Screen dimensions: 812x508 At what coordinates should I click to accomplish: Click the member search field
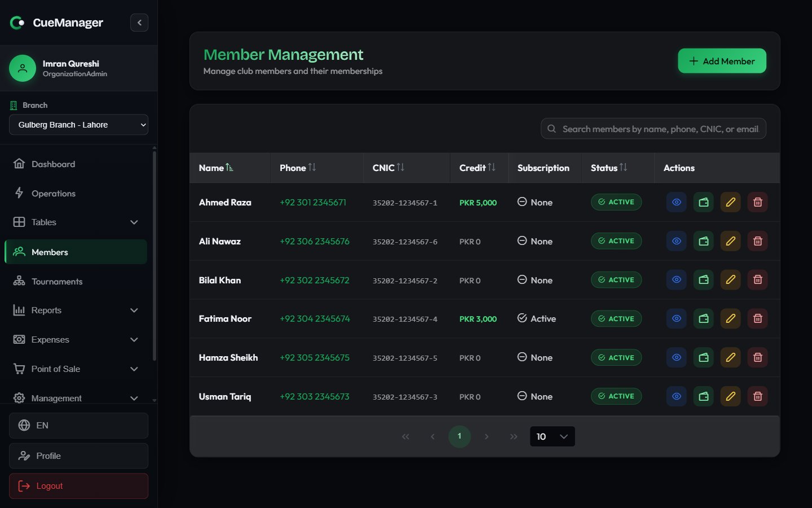[654, 129]
